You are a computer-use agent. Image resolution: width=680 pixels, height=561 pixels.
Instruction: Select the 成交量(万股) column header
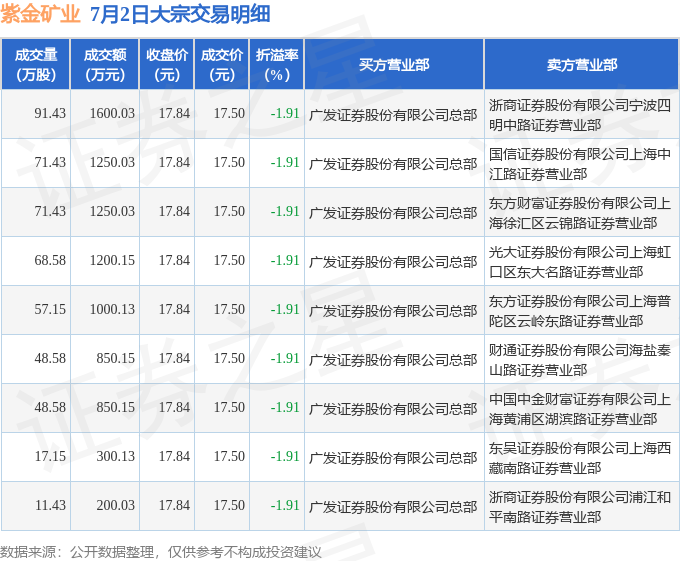click(x=36, y=65)
